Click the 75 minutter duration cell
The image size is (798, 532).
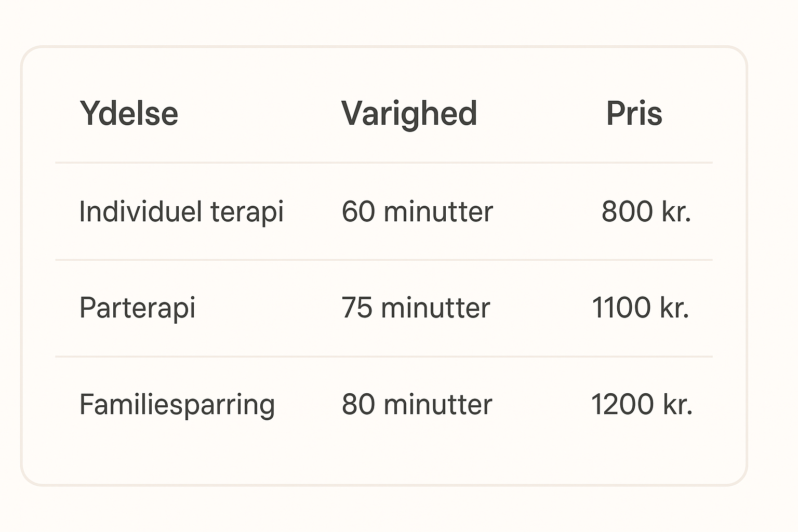click(x=416, y=308)
